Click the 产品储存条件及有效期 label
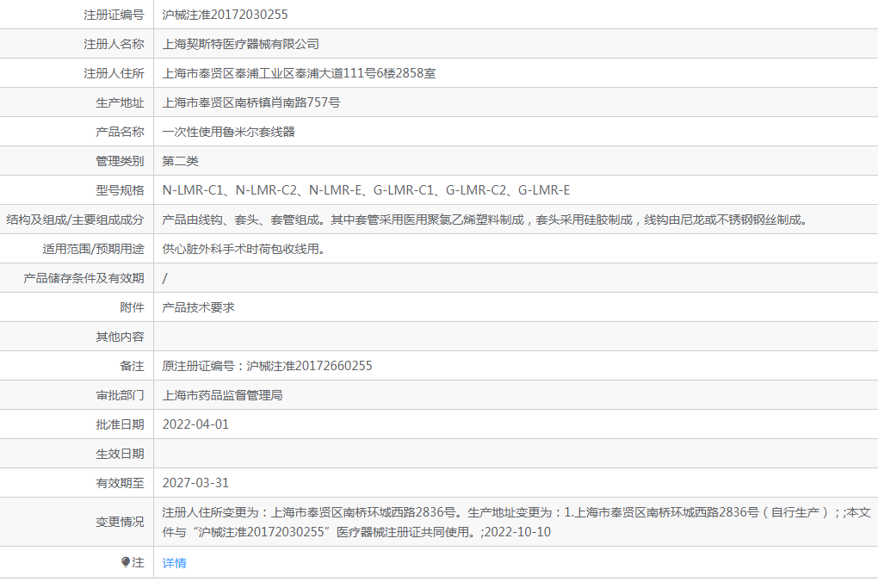The height and width of the screenshot is (588, 878). coord(84,278)
